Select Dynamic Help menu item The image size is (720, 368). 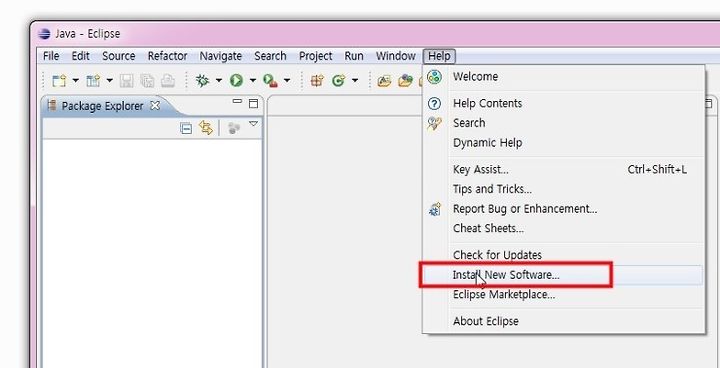pos(563,143)
